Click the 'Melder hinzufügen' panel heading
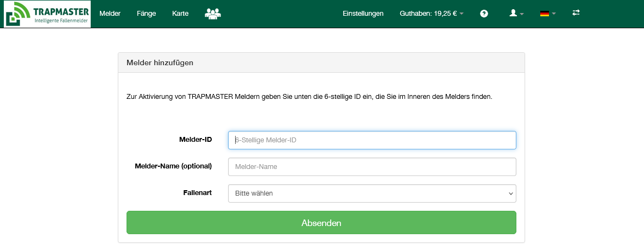This screenshot has height=251, width=644. (x=160, y=62)
